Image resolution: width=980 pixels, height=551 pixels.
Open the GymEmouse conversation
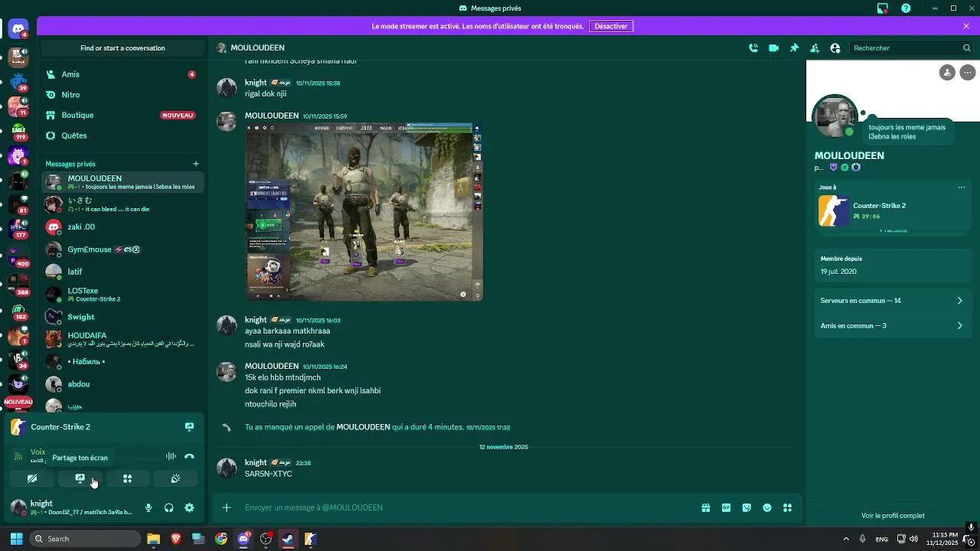(122, 249)
